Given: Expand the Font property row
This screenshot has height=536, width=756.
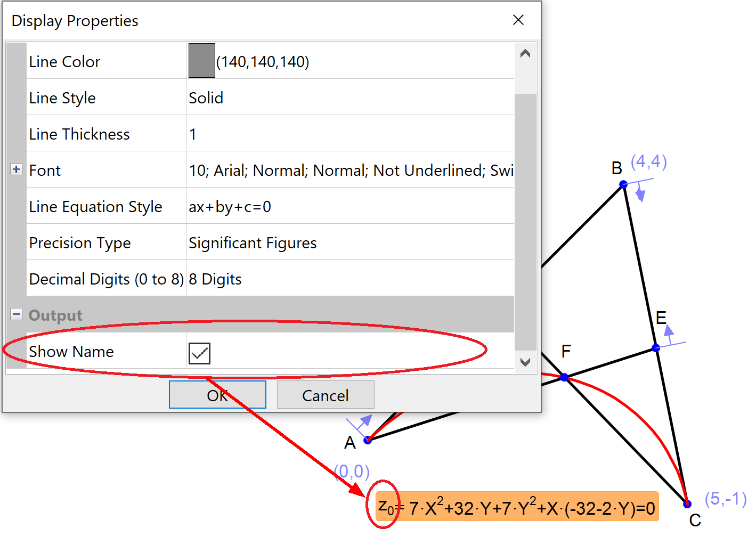Looking at the screenshot, I should (16, 169).
